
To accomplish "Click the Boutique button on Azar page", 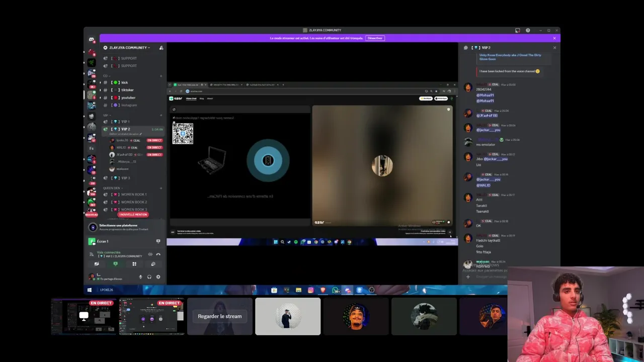I will click(x=427, y=99).
